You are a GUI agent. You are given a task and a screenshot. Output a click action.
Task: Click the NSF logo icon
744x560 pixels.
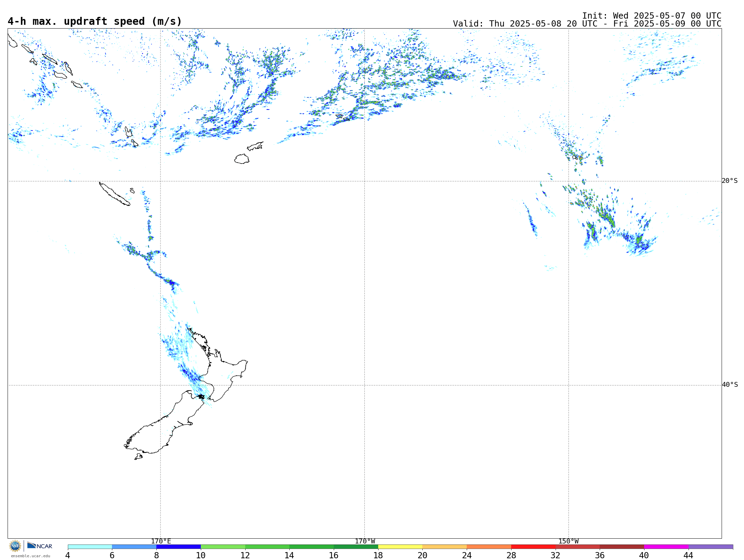click(x=15, y=546)
